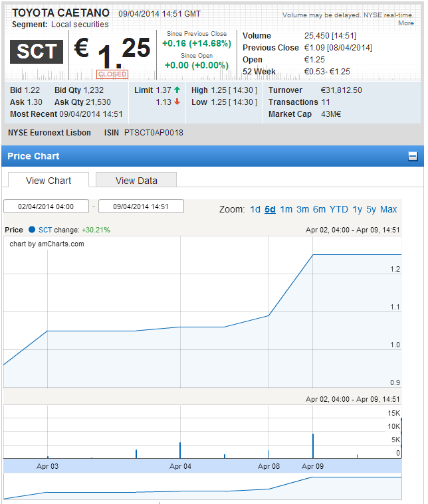Image resolution: width=428 pixels, height=504 pixels.
Task: Click the start date field 02/04/2014 04:00
Action: click(x=46, y=207)
